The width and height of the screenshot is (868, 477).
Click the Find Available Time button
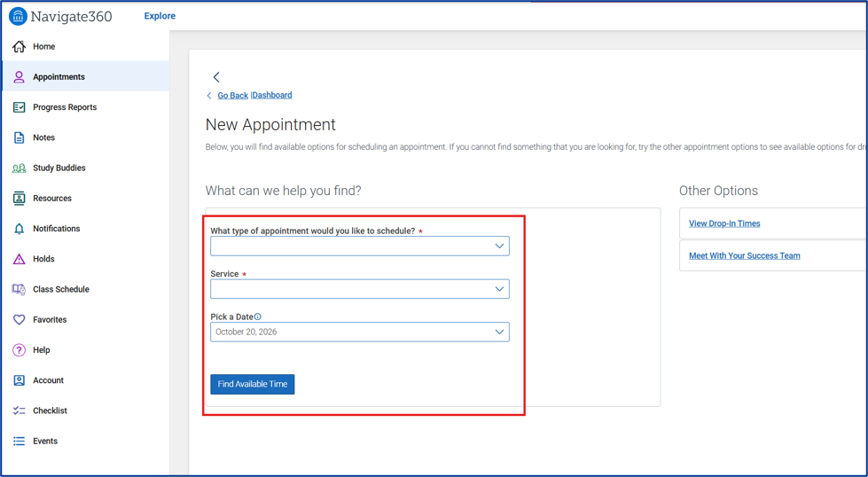pos(253,384)
